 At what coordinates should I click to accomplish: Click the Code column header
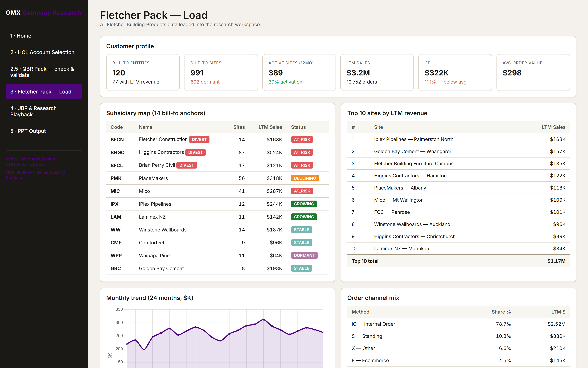[117, 127]
